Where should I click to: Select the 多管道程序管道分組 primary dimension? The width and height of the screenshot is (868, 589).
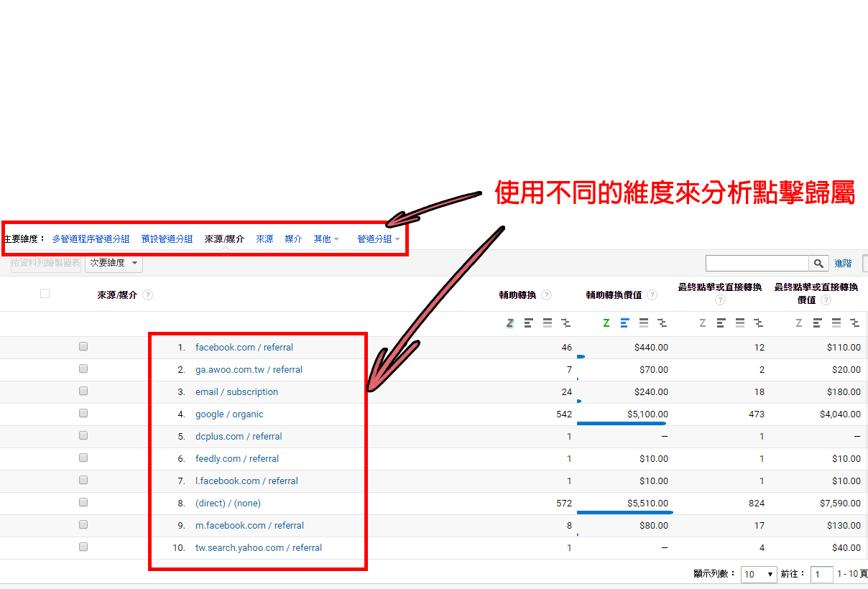(91, 239)
